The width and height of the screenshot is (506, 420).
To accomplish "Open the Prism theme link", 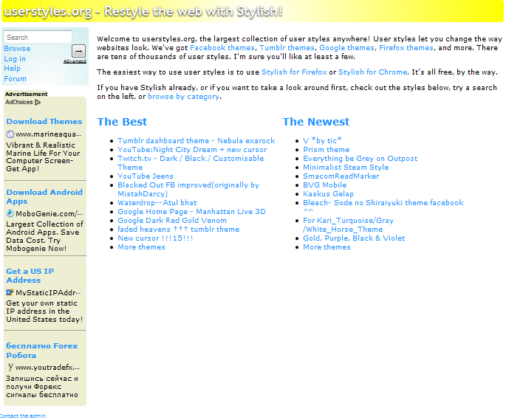I will [x=326, y=150].
